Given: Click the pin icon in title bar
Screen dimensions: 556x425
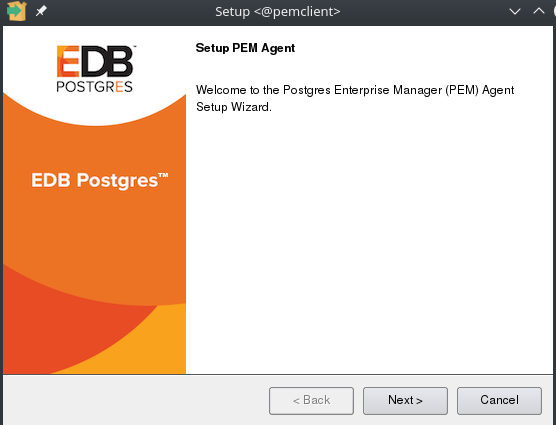Looking at the screenshot, I should pyautogui.click(x=41, y=11).
